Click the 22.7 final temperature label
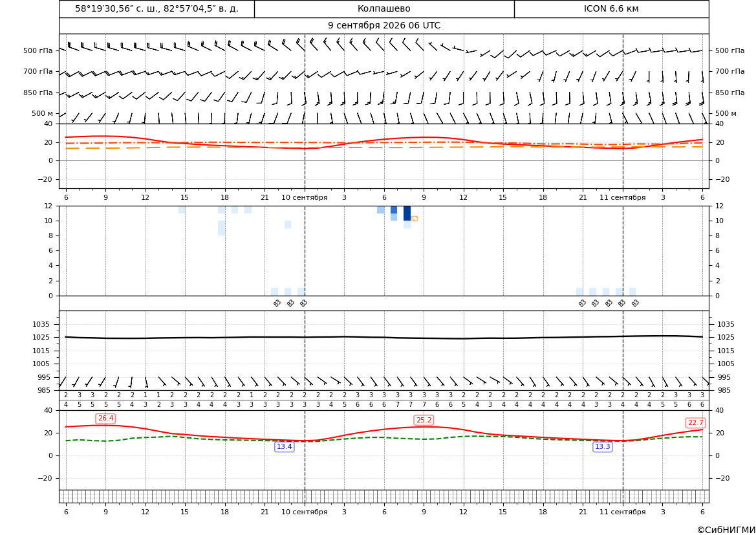This screenshot has width=756, height=535. 695,422
